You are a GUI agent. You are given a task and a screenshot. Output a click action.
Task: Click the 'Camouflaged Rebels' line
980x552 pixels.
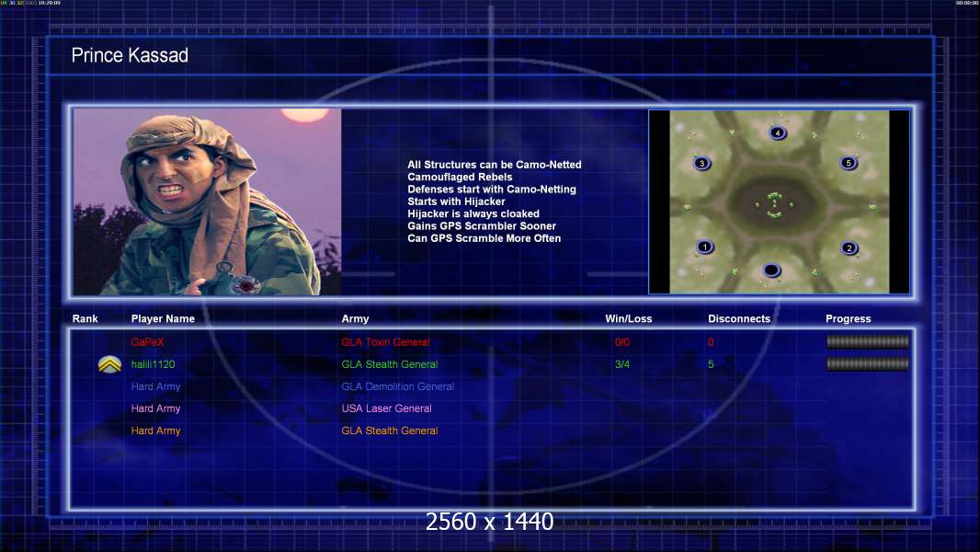460,177
